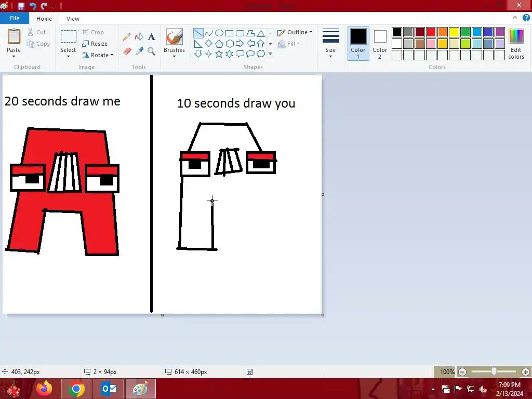Screen dimensions: 532x399
Task: Choose the Hexagon shape
Action: pyautogui.click(x=229, y=44)
